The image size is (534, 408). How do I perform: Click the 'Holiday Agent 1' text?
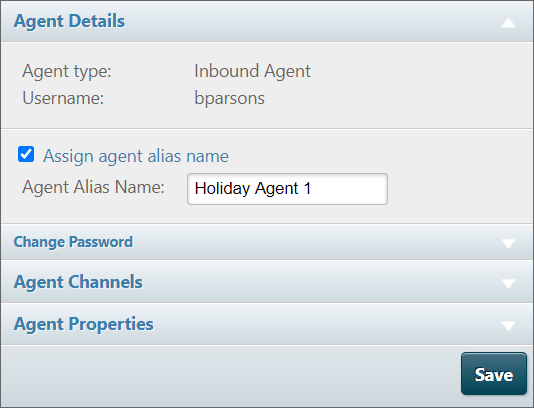[x=253, y=188]
